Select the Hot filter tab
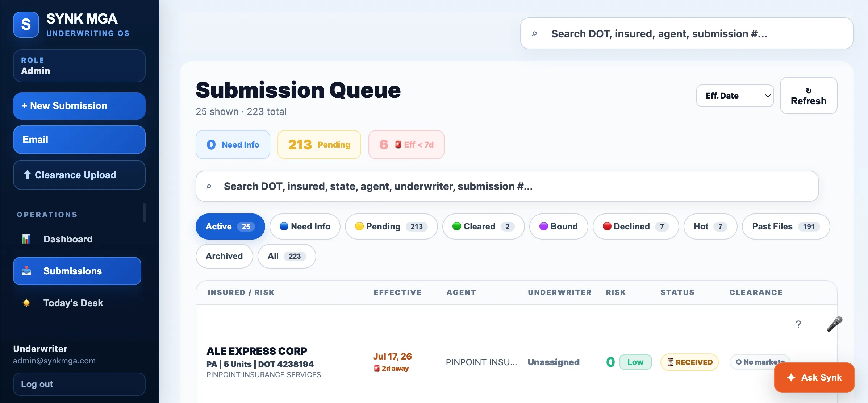The image size is (868, 403). pos(710,227)
